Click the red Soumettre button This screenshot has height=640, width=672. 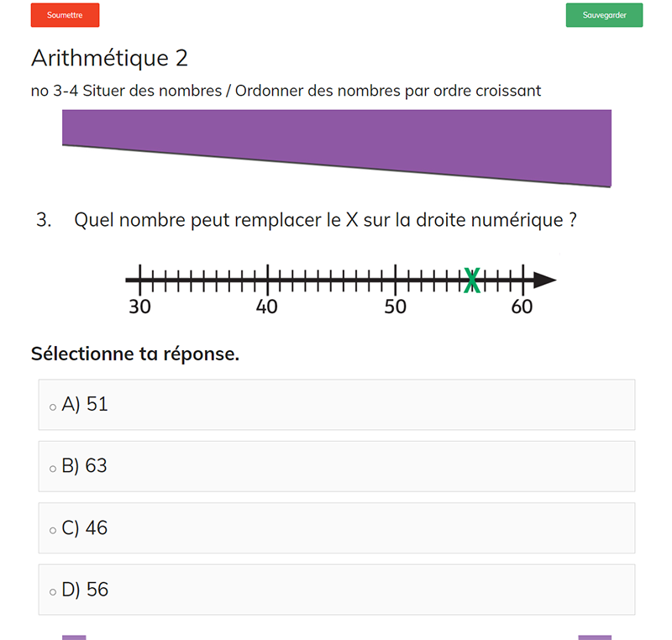tap(65, 15)
